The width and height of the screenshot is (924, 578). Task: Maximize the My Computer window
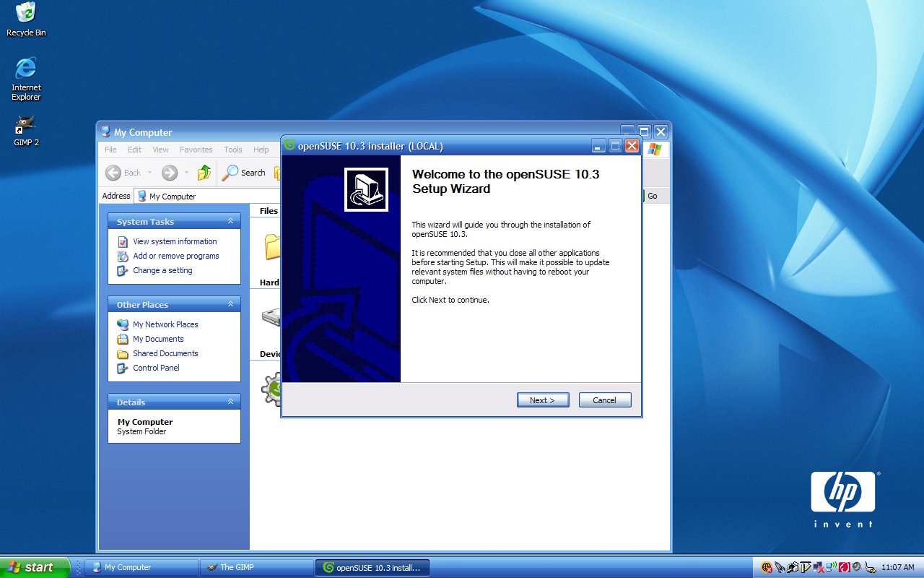644,131
